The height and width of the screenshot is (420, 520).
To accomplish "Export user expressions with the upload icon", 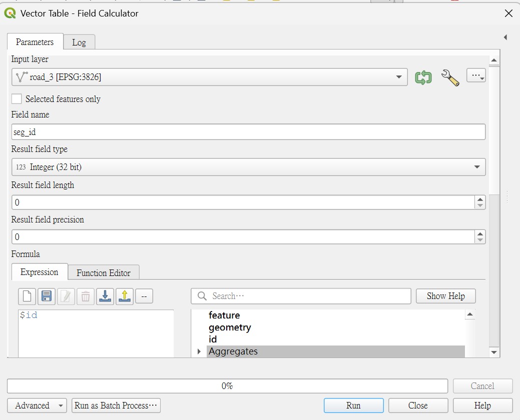I will tap(125, 296).
